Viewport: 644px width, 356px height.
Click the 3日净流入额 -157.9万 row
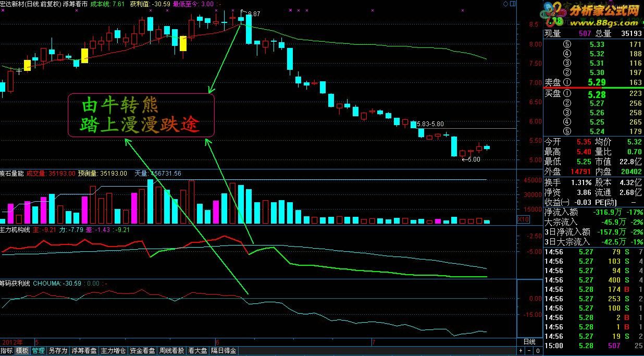coord(593,232)
